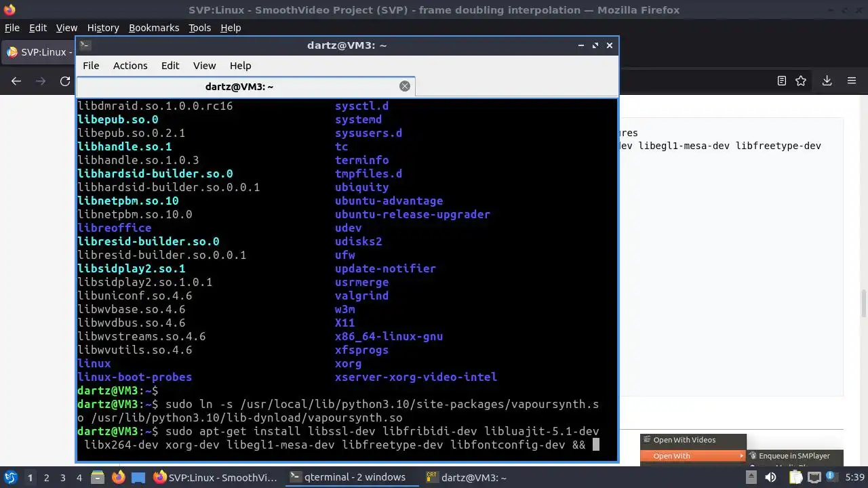Click update-notifier entry in terminal output
868x488 pixels.
[385, 268]
